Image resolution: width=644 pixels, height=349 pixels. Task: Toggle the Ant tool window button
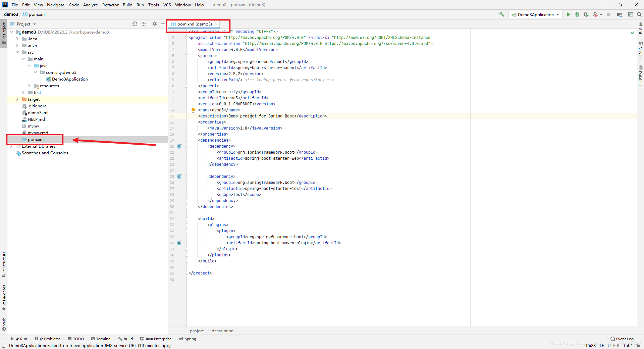tap(640, 29)
